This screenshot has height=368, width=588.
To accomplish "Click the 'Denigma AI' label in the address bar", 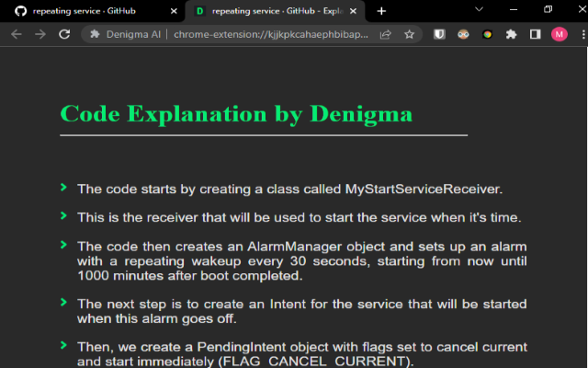I will [133, 35].
